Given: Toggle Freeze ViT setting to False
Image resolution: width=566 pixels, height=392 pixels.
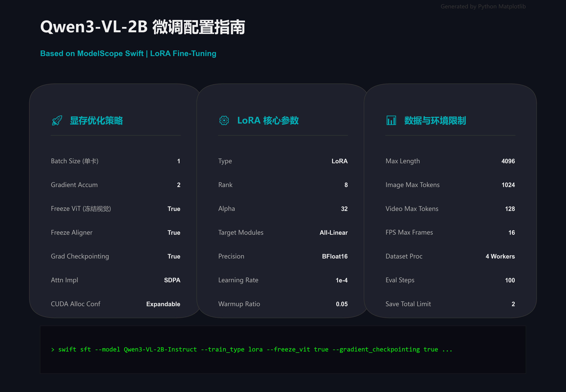Looking at the screenshot, I should (x=174, y=209).
